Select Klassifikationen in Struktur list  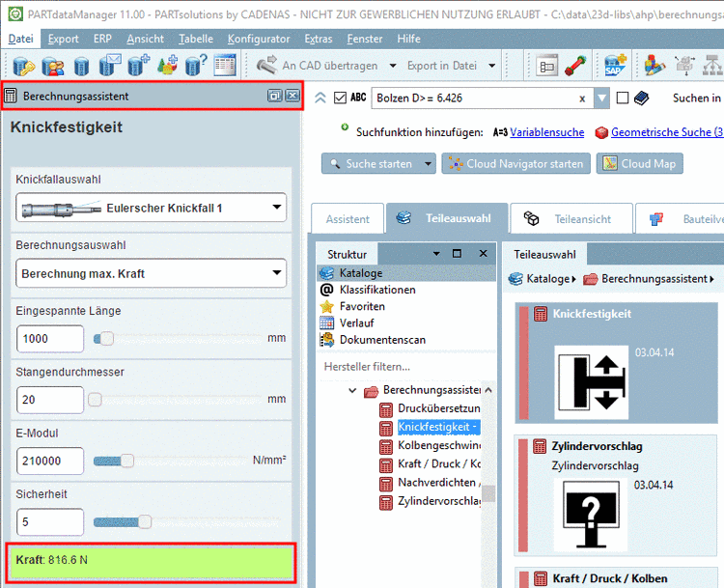click(x=377, y=290)
